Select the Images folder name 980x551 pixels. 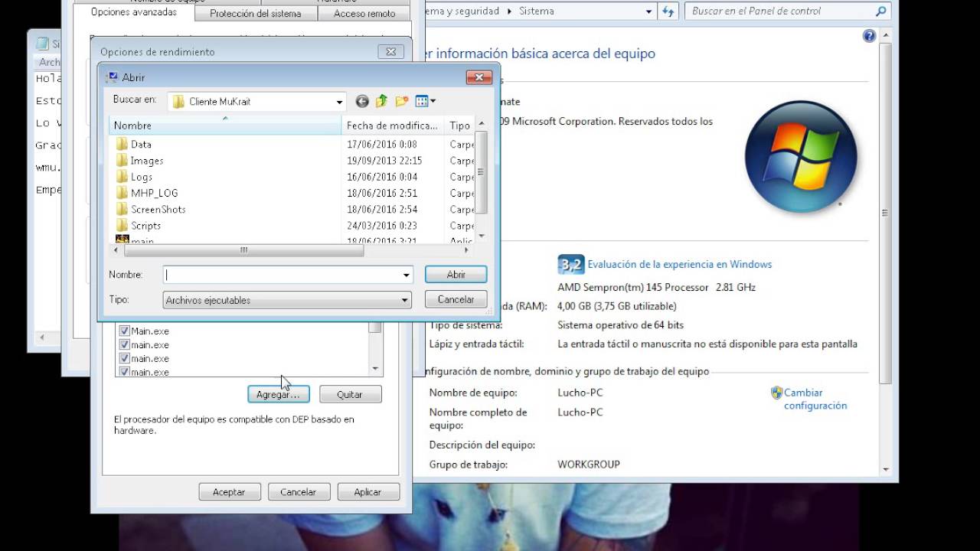[146, 161]
